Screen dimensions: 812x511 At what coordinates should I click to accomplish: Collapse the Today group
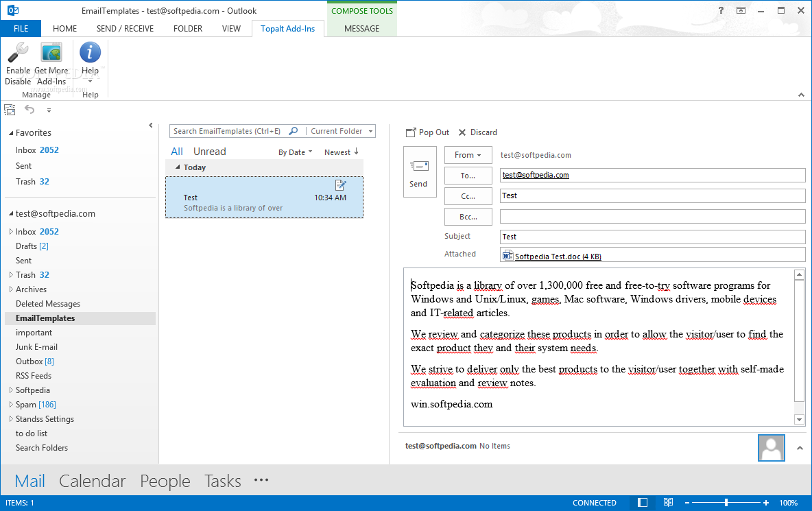click(178, 167)
